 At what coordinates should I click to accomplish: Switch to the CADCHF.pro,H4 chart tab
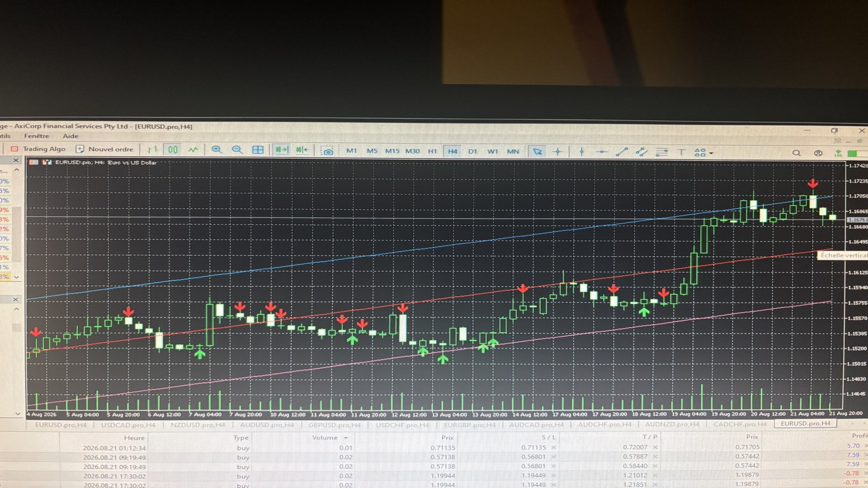(x=740, y=424)
